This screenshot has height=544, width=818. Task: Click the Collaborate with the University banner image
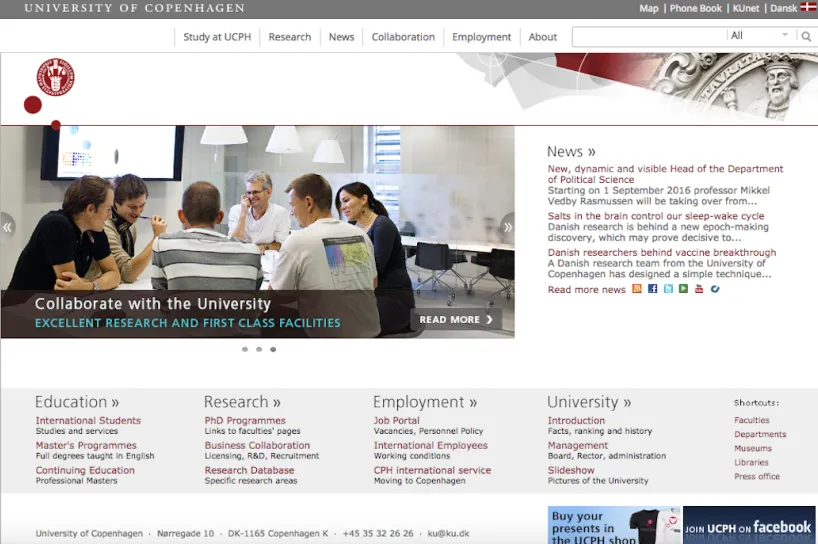(258, 232)
